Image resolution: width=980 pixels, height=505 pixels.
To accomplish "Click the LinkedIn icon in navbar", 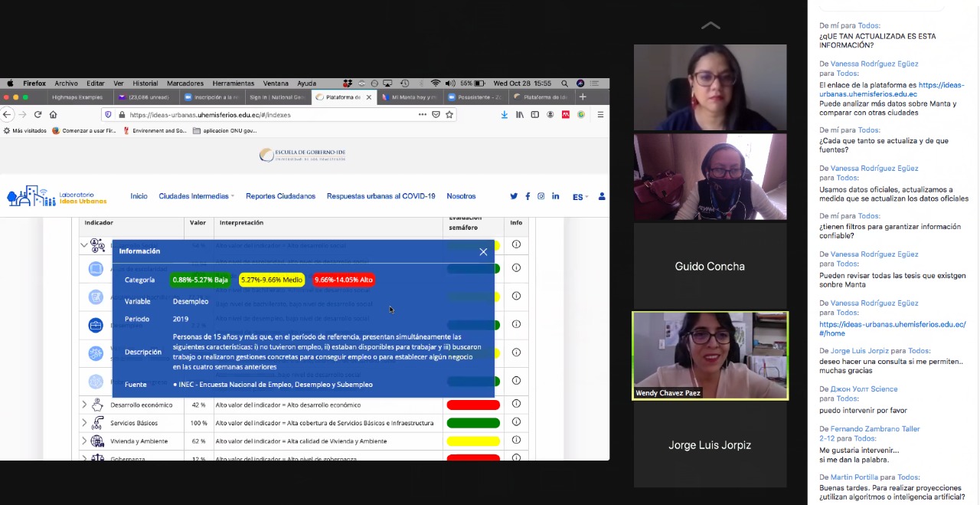I will click(x=555, y=196).
